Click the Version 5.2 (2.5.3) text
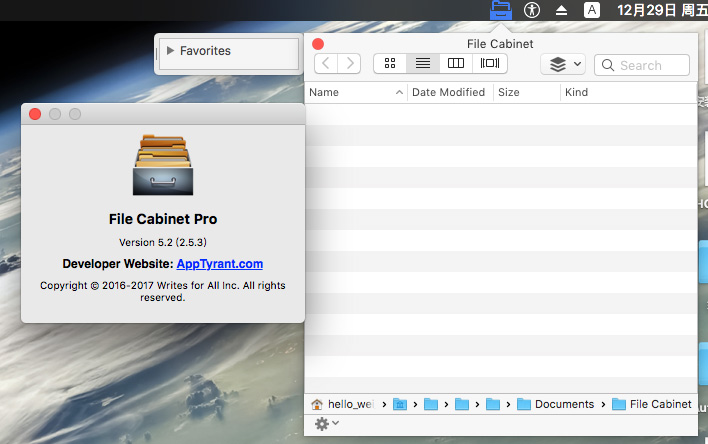The image size is (708, 444). (163, 243)
